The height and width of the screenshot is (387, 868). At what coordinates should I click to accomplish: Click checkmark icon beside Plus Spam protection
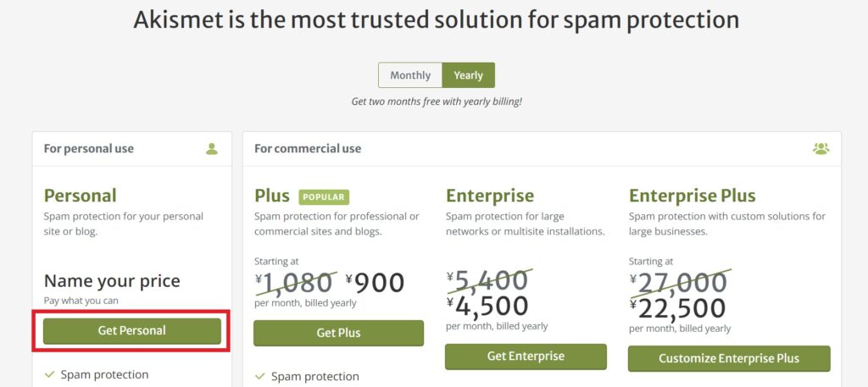point(259,377)
